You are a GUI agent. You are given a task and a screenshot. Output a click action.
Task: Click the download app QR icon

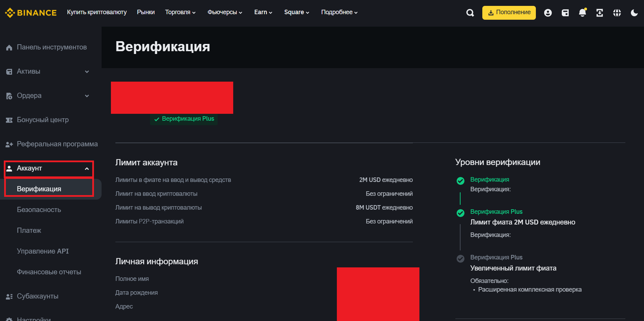pos(600,13)
